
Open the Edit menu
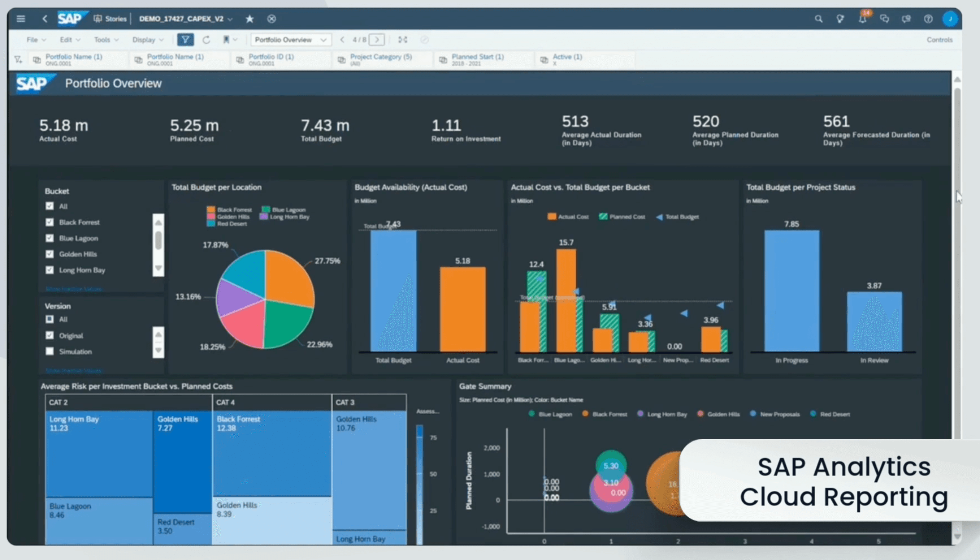coord(70,40)
